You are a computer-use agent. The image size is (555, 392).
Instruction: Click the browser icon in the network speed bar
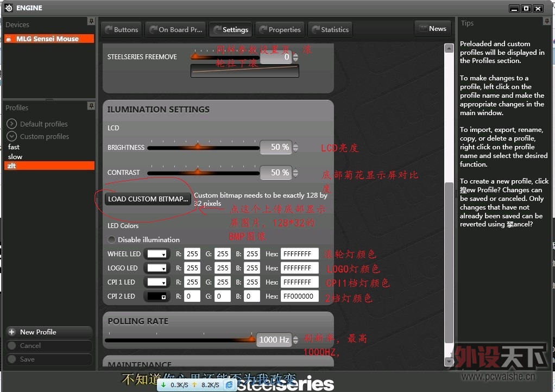[x=229, y=384]
